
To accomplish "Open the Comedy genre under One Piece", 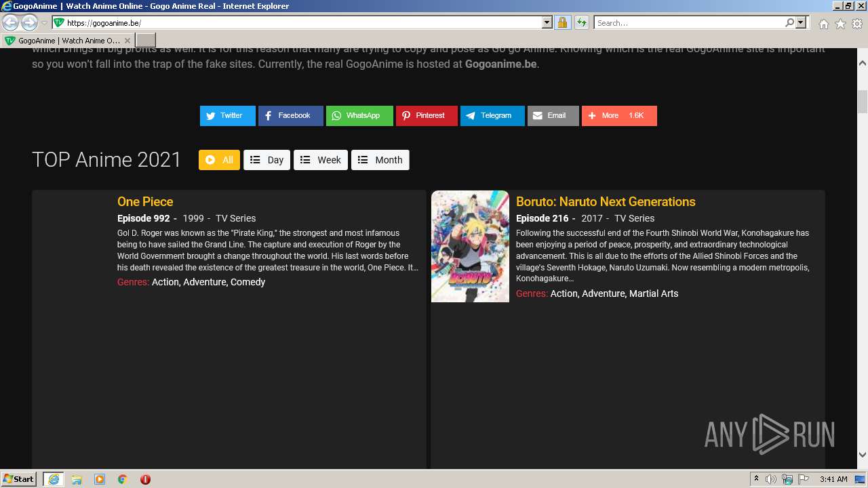I will tap(248, 282).
